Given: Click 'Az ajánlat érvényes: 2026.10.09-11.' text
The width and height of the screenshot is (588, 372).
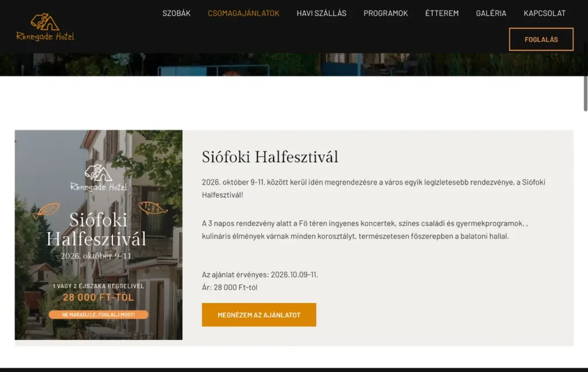Looking at the screenshot, I should pos(260,274).
